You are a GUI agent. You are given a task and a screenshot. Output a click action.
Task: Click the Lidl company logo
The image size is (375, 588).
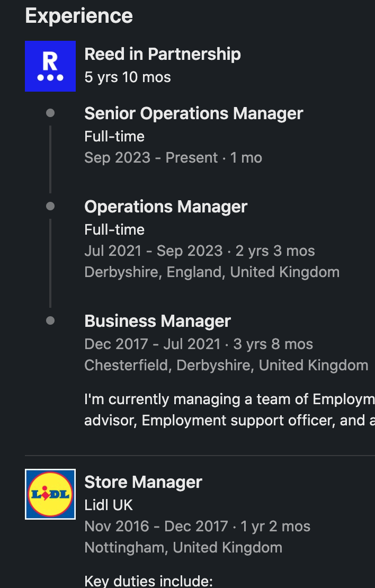(50, 494)
